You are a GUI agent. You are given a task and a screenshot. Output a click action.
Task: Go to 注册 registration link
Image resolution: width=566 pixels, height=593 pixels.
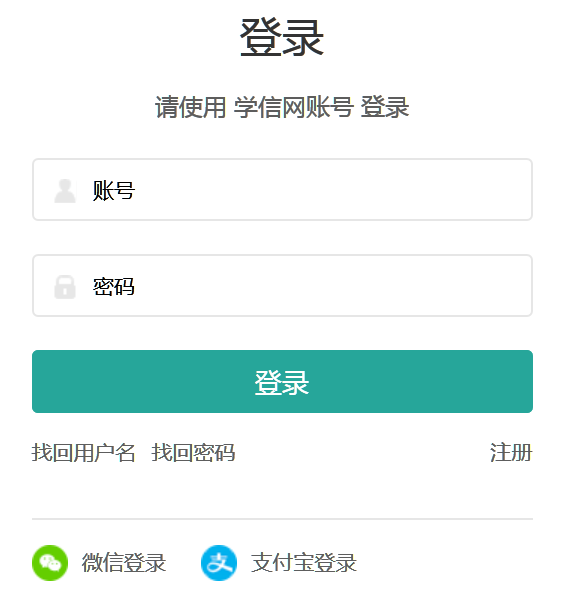pyautogui.click(x=511, y=452)
